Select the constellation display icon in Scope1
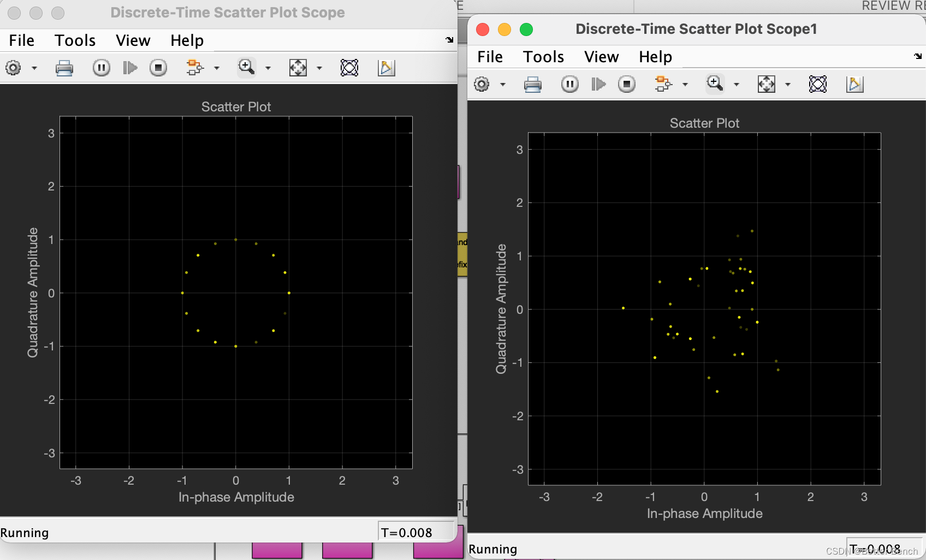Screen dimensions: 926x560 [817, 84]
